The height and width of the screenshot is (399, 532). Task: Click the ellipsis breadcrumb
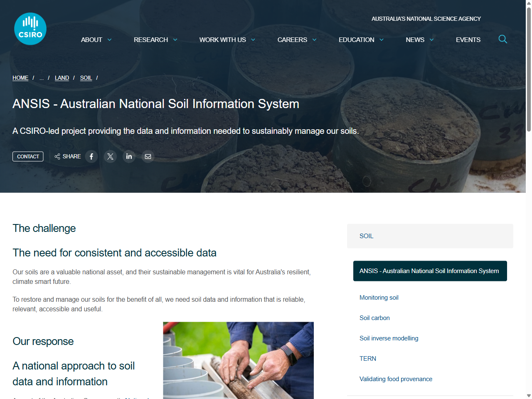pos(42,78)
